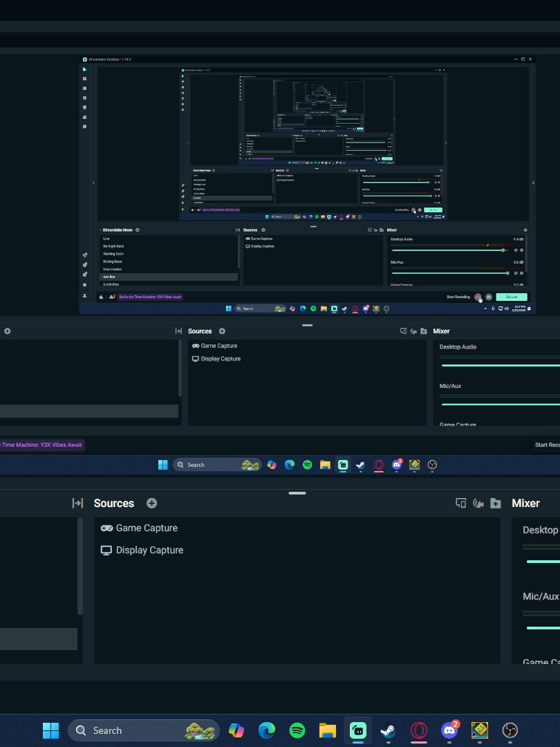Adjust the Desktop Audio volume slider
Viewport: 560px width, 747px height.
coord(447,250)
